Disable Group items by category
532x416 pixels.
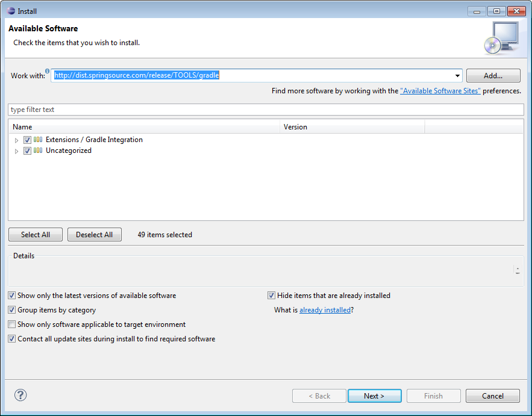click(11, 309)
